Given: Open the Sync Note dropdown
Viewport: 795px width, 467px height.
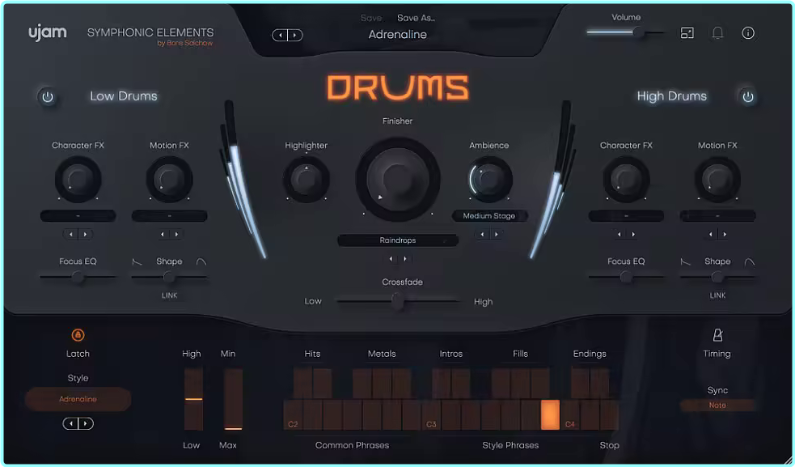Looking at the screenshot, I should pos(717,405).
